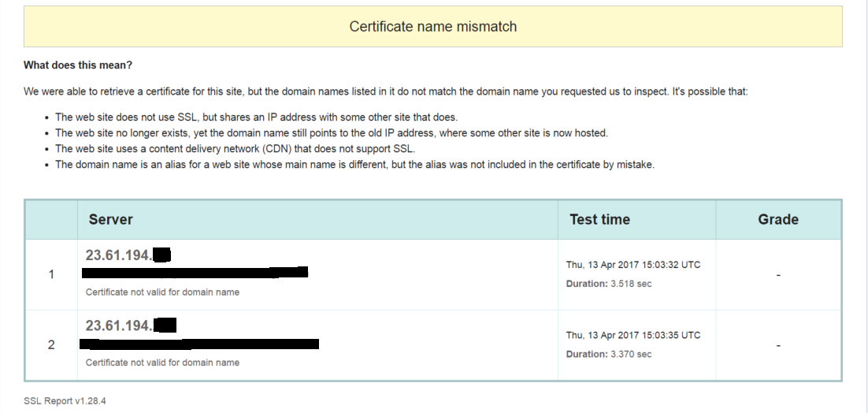Screen dimensions: 868x413
Task: Open the first server's 23.61.194 IP link
Action: 128,255
